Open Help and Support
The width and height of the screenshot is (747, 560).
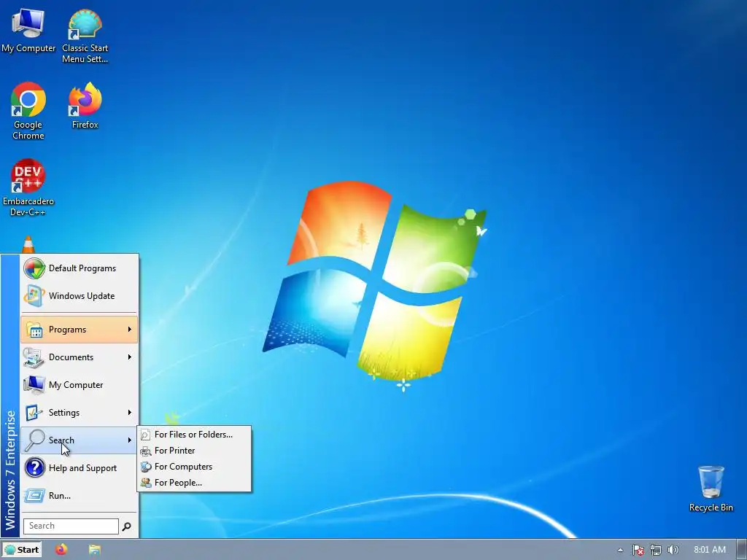79,467
